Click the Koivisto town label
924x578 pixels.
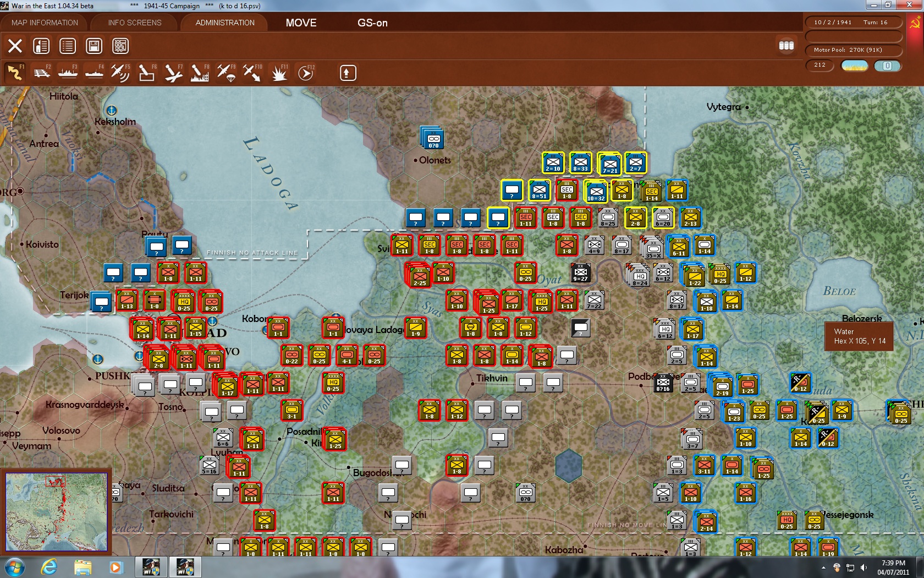click(x=42, y=244)
